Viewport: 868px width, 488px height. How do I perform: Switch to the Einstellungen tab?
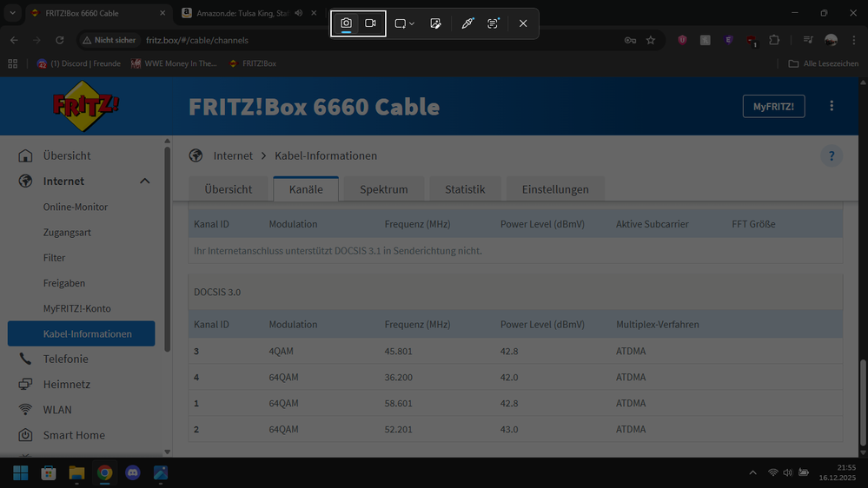pyautogui.click(x=555, y=189)
